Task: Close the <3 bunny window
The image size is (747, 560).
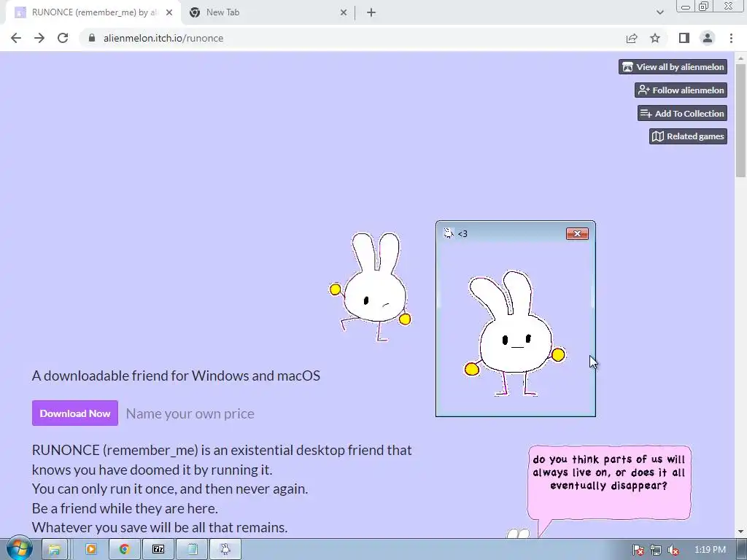Action: tap(578, 233)
